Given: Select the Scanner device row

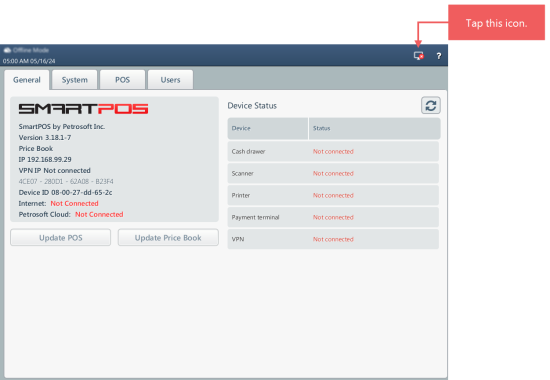Looking at the screenshot, I should (333, 173).
